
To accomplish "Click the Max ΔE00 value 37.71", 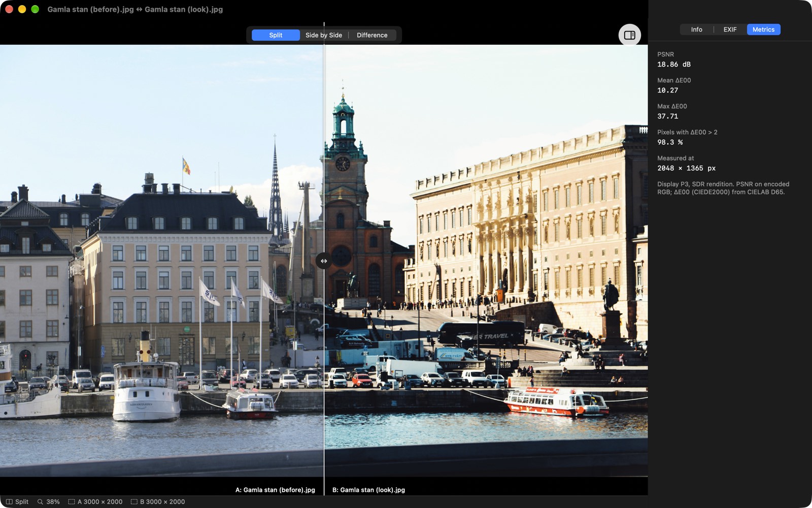I will 667,116.
